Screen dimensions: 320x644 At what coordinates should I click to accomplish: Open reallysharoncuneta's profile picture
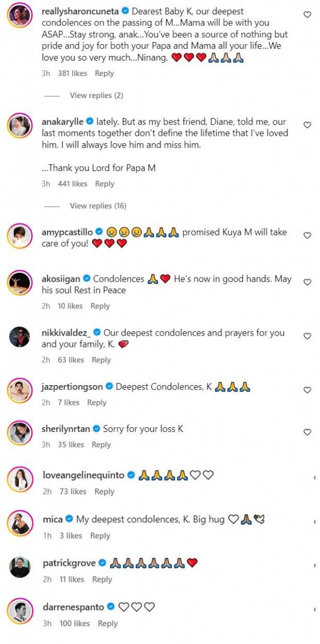click(x=21, y=16)
